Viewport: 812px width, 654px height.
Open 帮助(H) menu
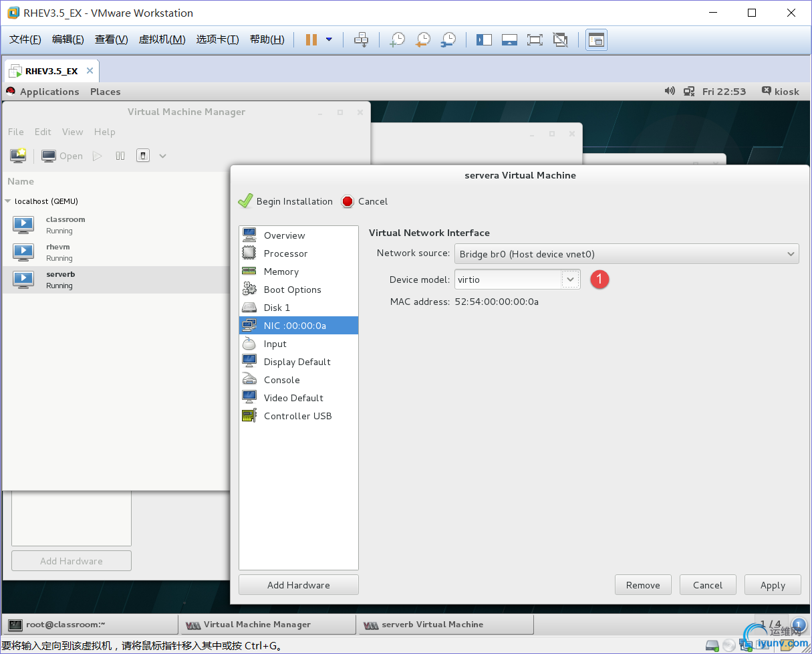[267, 39]
